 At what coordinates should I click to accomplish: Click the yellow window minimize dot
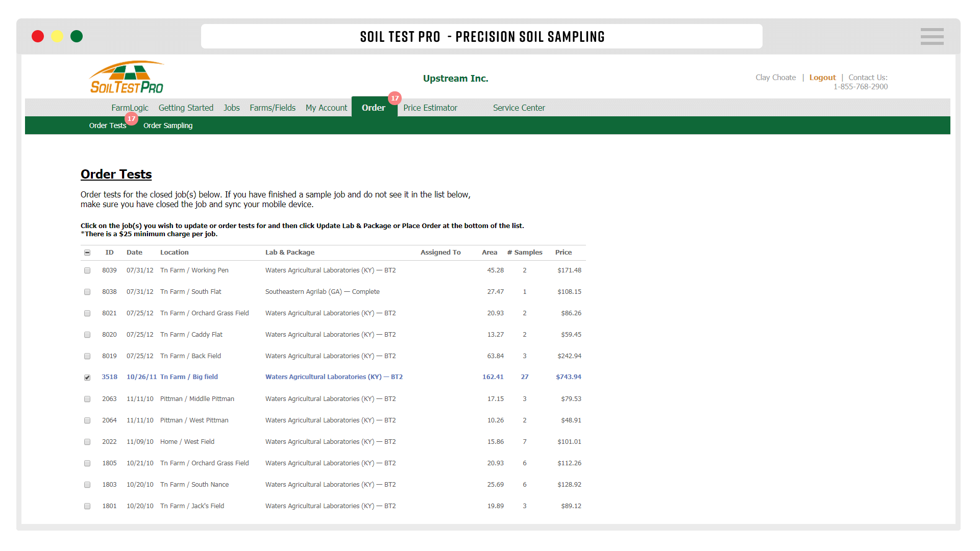pyautogui.click(x=57, y=36)
